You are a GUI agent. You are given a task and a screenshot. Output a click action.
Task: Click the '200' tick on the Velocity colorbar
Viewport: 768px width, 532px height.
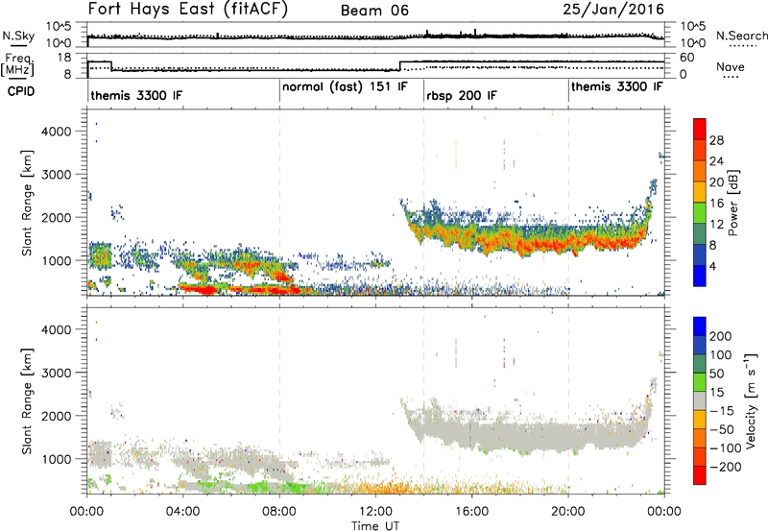pyautogui.click(x=721, y=336)
